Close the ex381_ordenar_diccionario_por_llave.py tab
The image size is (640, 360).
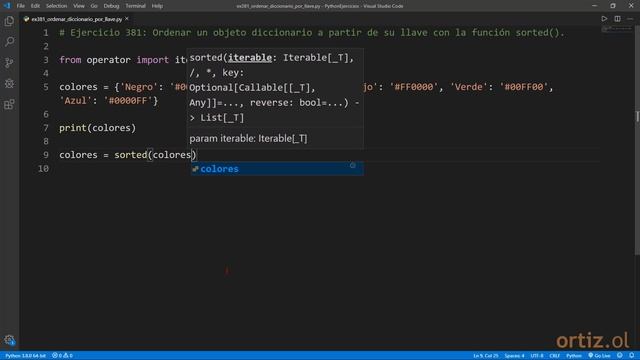point(127,19)
